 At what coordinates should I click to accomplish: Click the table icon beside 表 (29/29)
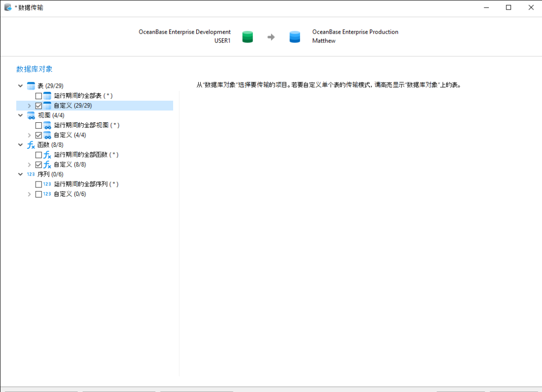(x=31, y=86)
